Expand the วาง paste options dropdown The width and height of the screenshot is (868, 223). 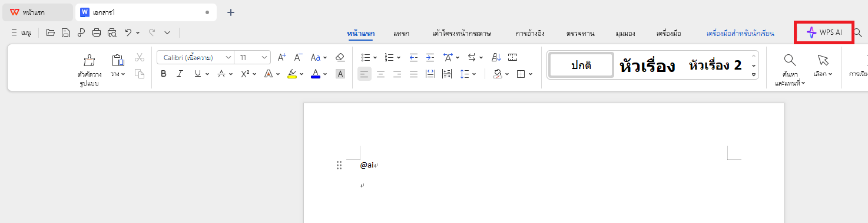pyautogui.click(x=118, y=74)
